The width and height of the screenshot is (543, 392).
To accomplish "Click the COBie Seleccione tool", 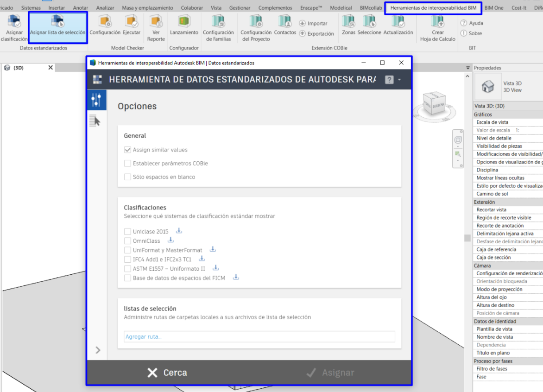I will (369, 25).
